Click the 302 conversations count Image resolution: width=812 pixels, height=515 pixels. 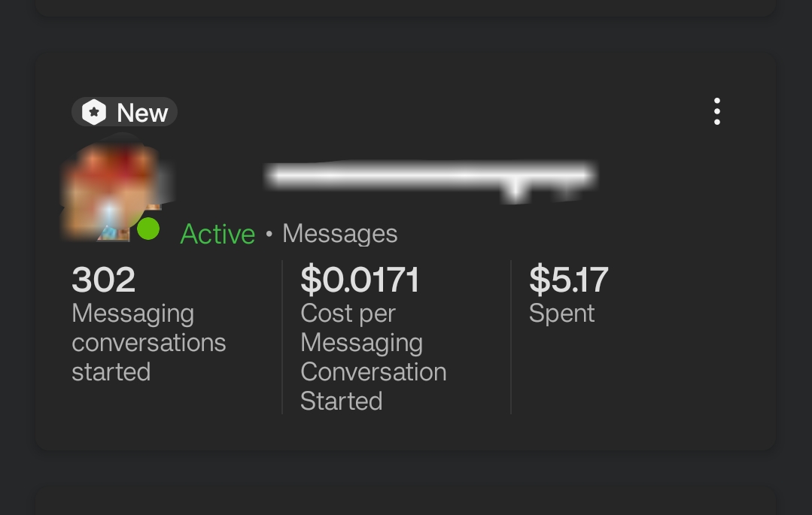pyautogui.click(x=103, y=280)
